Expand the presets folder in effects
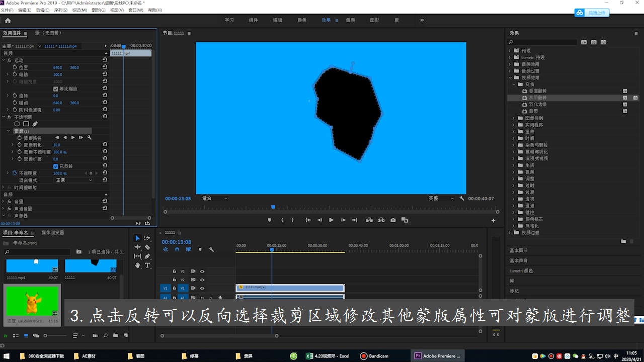 tap(510, 51)
